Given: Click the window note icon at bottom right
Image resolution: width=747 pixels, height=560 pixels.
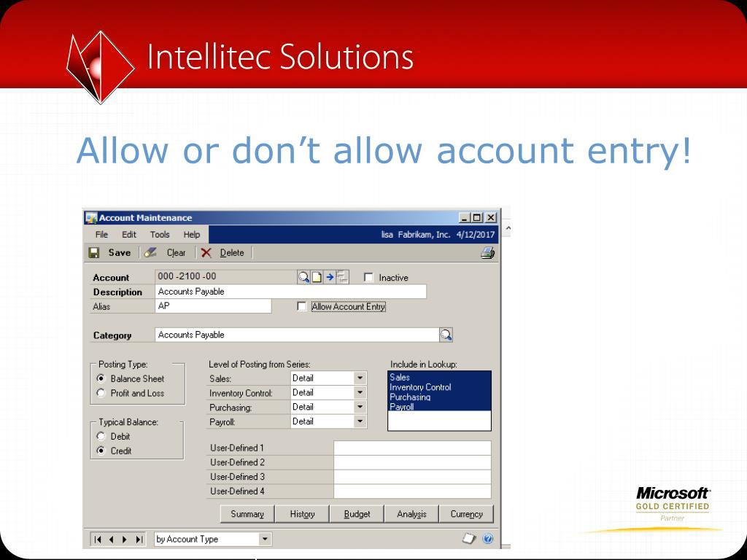Looking at the screenshot, I should point(469,539).
